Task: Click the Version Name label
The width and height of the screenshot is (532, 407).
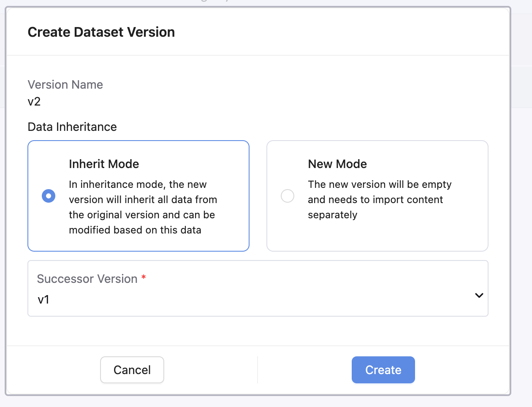Action: [x=65, y=84]
